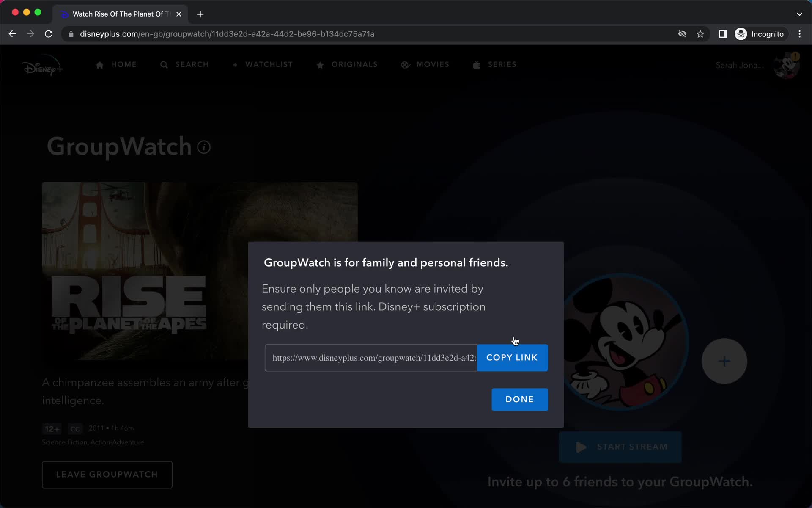The height and width of the screenshot is (508, 812).
Task: Click the Mickey profile avatar in header
Action: coord(787,66)
